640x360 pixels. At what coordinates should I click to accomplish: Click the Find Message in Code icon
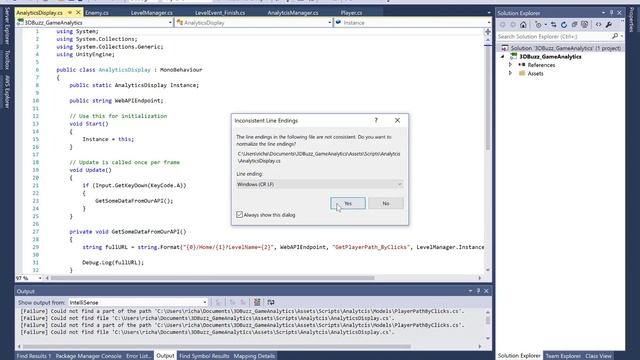[218, 302]
